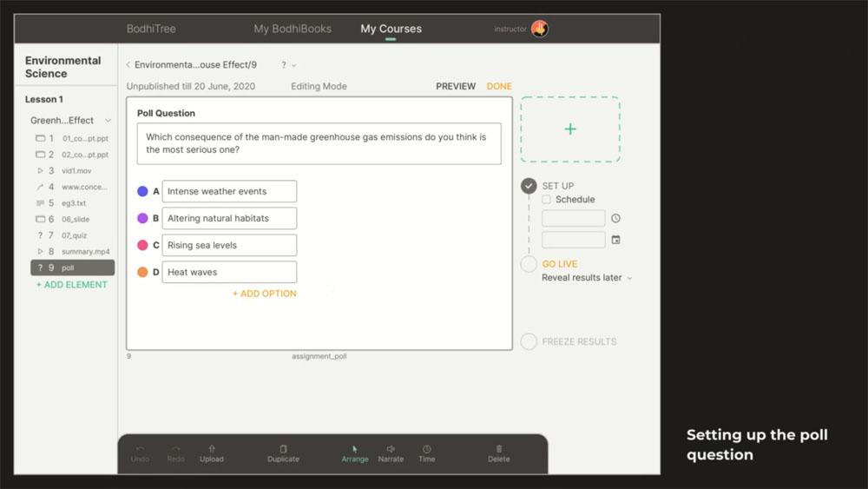Open the Narrate speaker tool
Viewport: 868px width, 489px height.
391,449
